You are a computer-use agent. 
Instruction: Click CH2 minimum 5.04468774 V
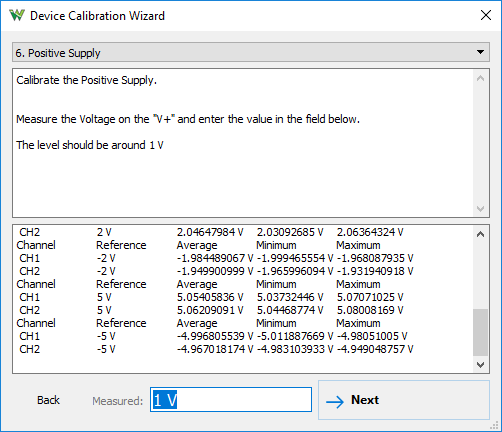click(x=290, y=310)
